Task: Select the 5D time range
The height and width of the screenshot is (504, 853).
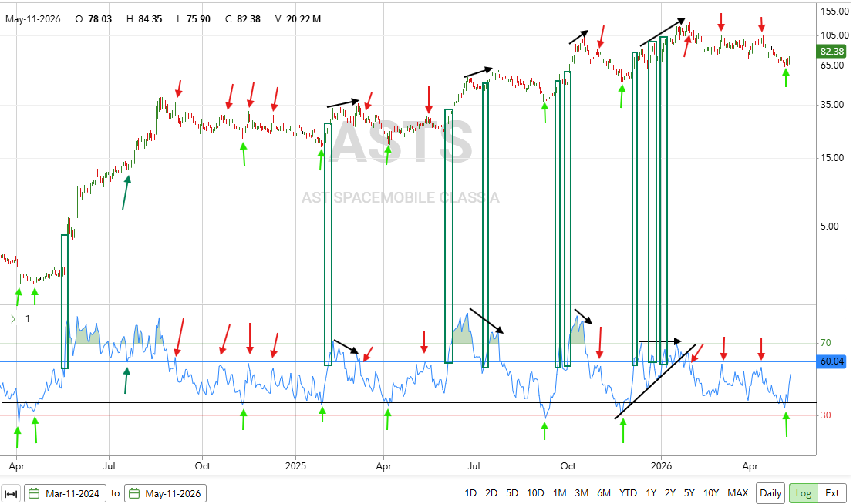Action: coord(512,493)
